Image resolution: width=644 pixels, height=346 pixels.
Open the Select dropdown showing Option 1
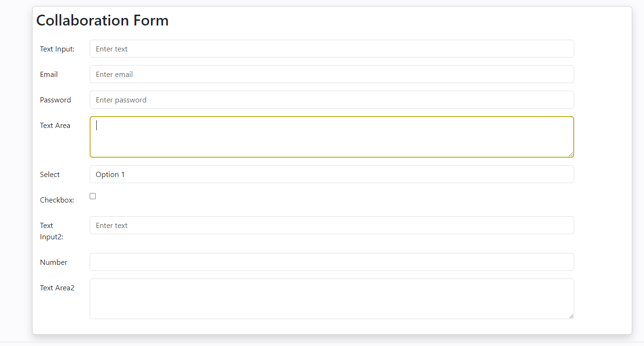[x=331, y=174]
